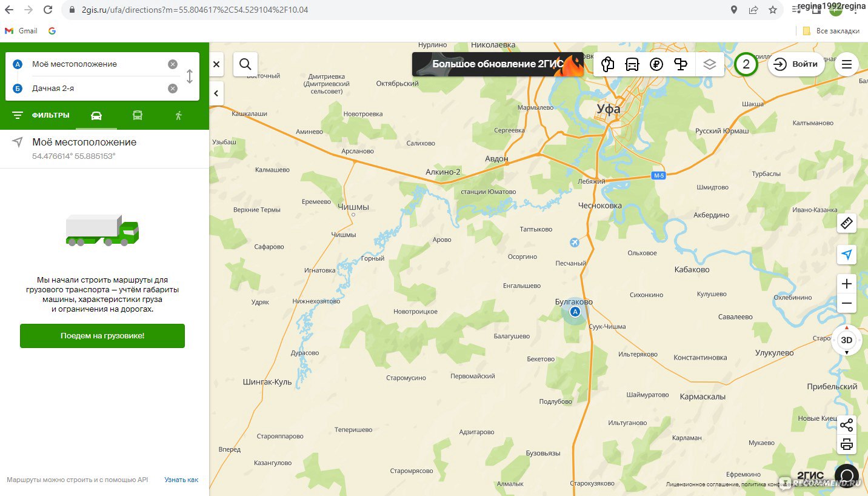
Task: Click the 'A' start marker near Булгаково
Action: [575, 312]
